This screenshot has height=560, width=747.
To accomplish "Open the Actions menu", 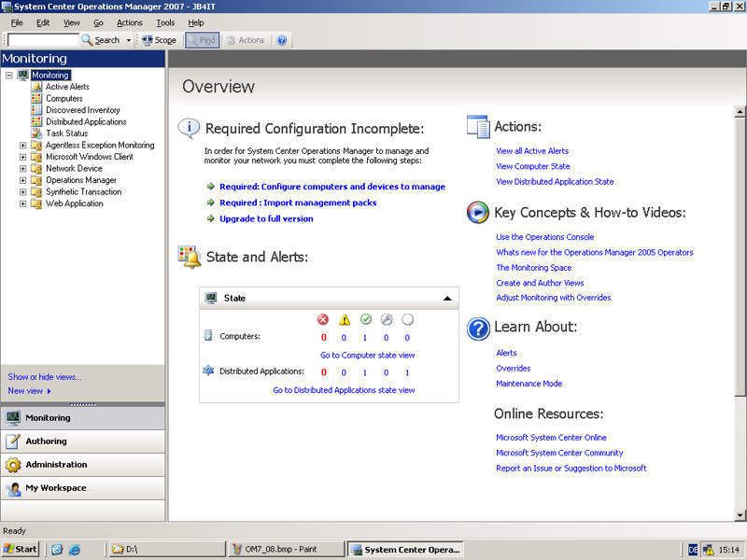I will click(x=130, y=22).
